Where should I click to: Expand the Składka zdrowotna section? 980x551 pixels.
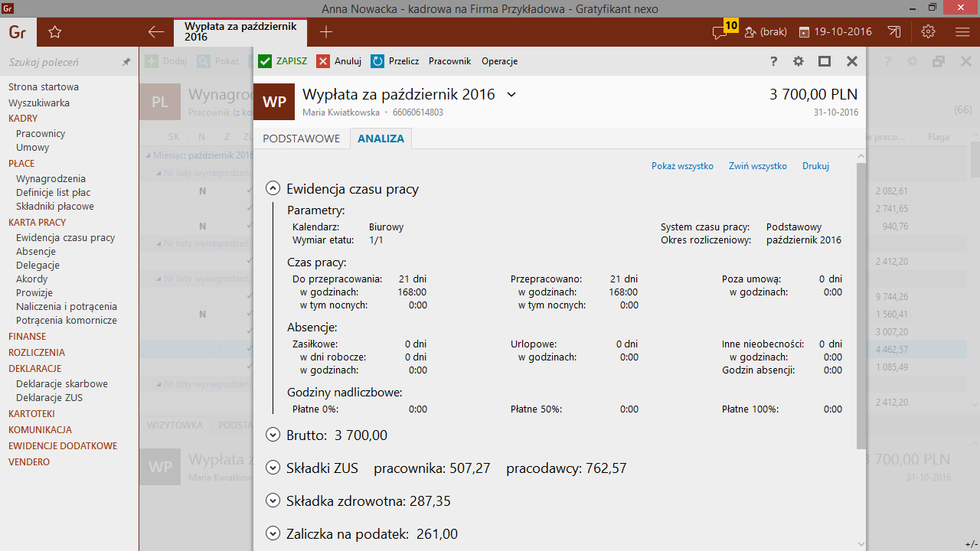[x=273, y=500]
